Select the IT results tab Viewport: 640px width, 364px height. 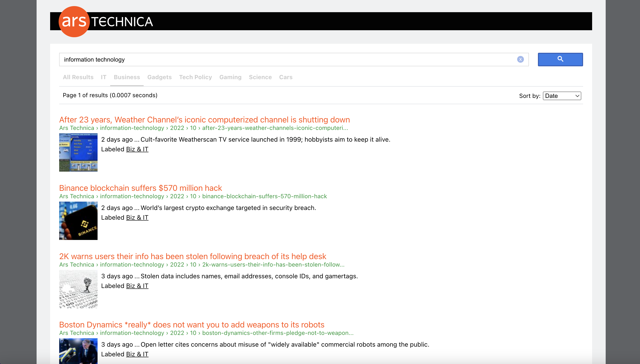click(103, 77)
